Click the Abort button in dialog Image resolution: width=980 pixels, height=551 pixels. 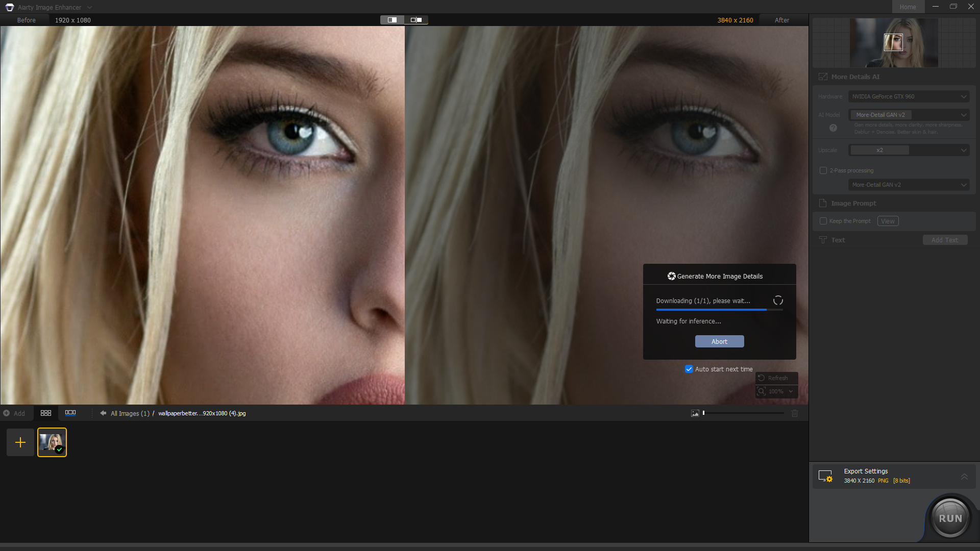[719, 341]
